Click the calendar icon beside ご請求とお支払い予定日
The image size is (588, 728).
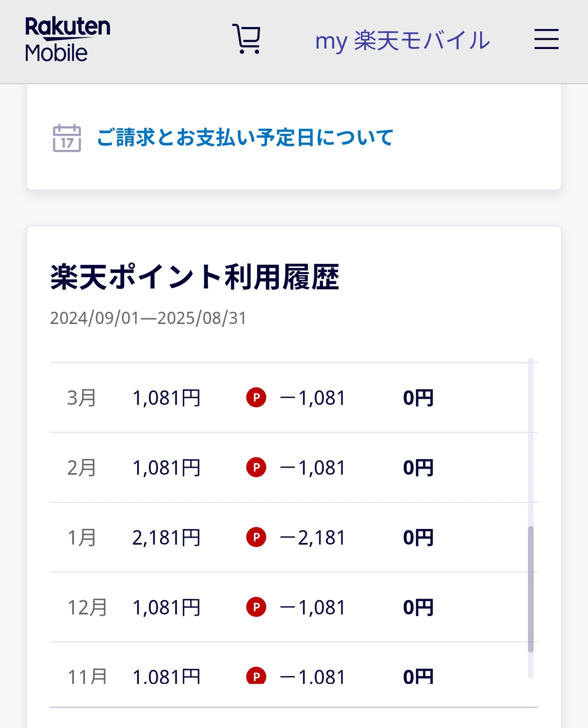point(67,138)
